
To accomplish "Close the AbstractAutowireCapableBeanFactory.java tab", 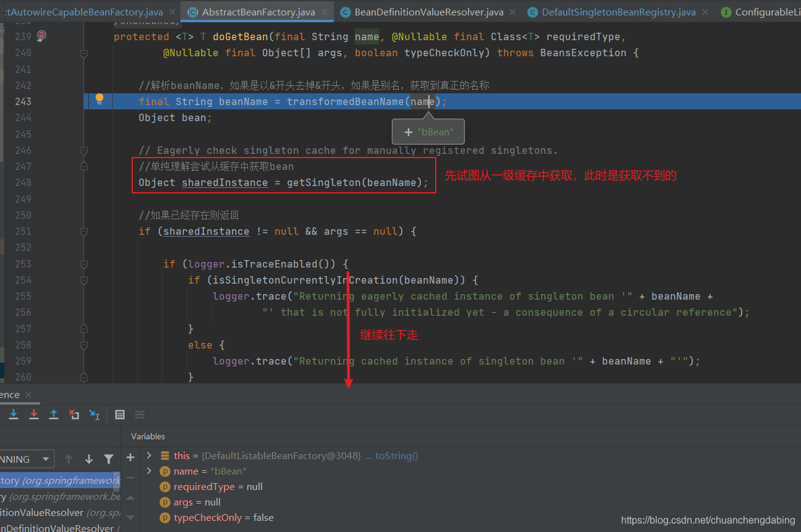I will pyautogui.click(x=172, y=12).
